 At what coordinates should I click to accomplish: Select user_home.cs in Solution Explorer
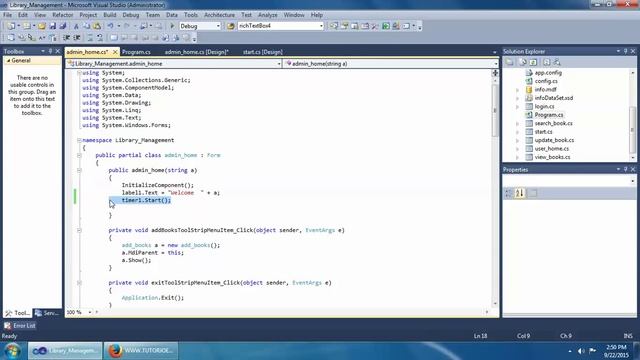click(x=551, y=149)
